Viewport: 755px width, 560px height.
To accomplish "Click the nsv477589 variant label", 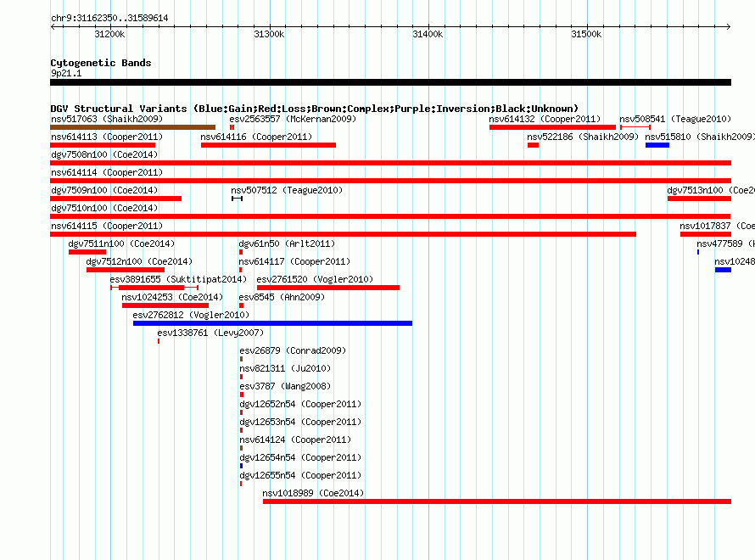I will 725,244.
